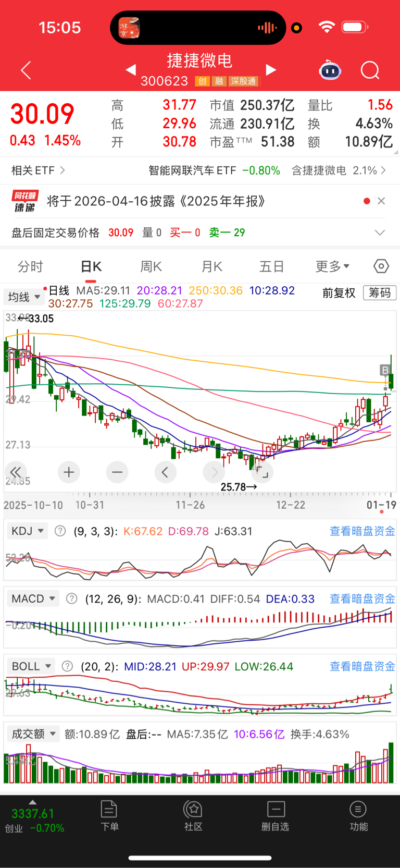Go to next stock with right triangle

point(270,70)
